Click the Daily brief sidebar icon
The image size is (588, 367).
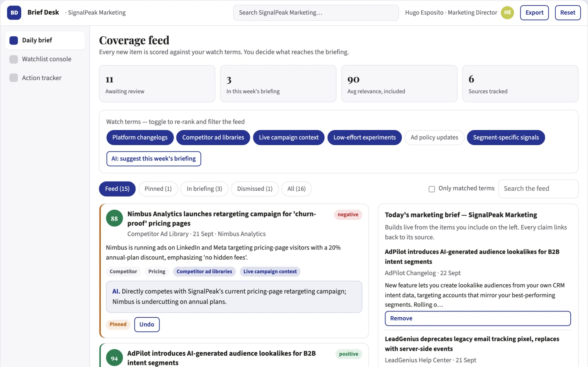coord(14,40)
